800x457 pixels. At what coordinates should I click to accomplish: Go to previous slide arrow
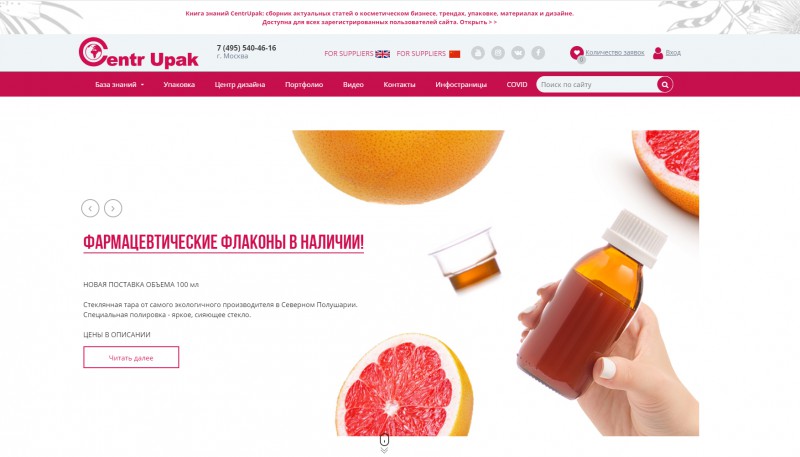90,208
